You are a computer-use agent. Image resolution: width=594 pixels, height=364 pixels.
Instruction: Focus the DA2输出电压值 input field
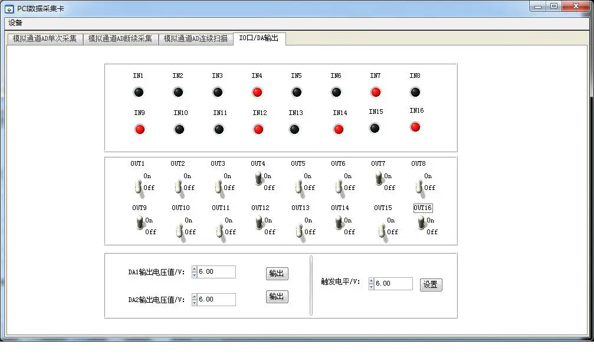click(x=216, y=300)
